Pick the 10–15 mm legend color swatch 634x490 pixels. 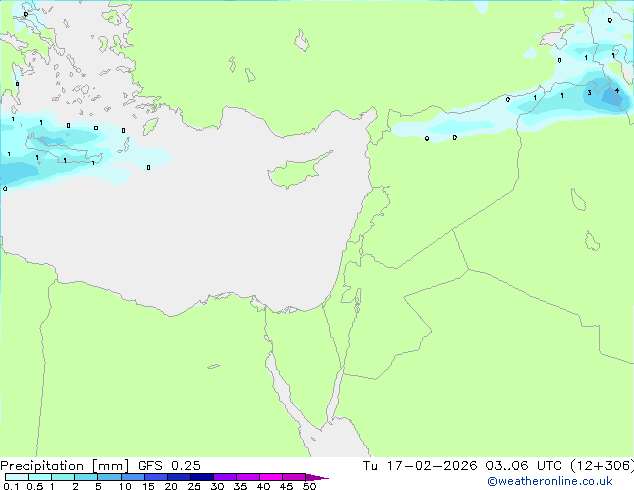tap(132, 477)
